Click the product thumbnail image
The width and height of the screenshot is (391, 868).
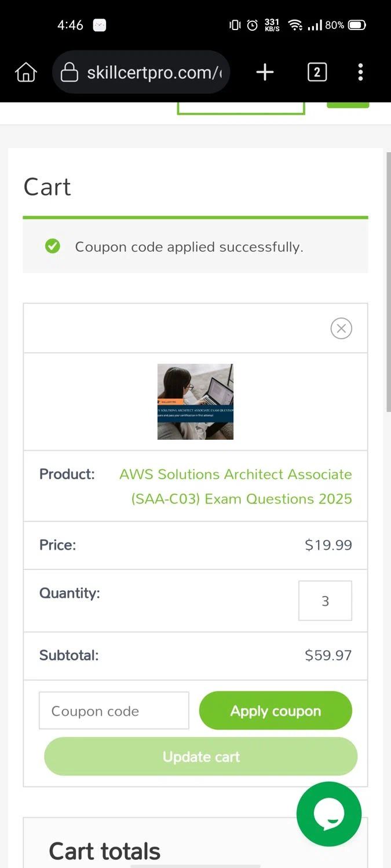pyautogui.click(x=195, y=402)
